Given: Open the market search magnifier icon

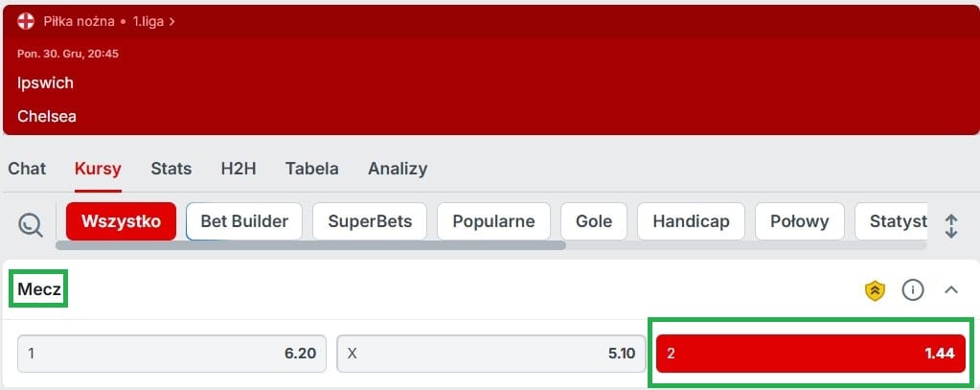Looking at the screenshot, I should coord(30,224).
